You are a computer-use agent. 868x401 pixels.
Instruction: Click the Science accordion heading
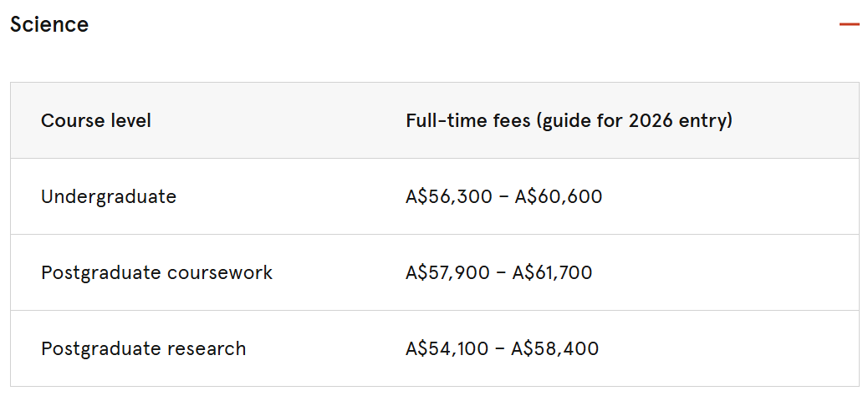click(49, 25)
